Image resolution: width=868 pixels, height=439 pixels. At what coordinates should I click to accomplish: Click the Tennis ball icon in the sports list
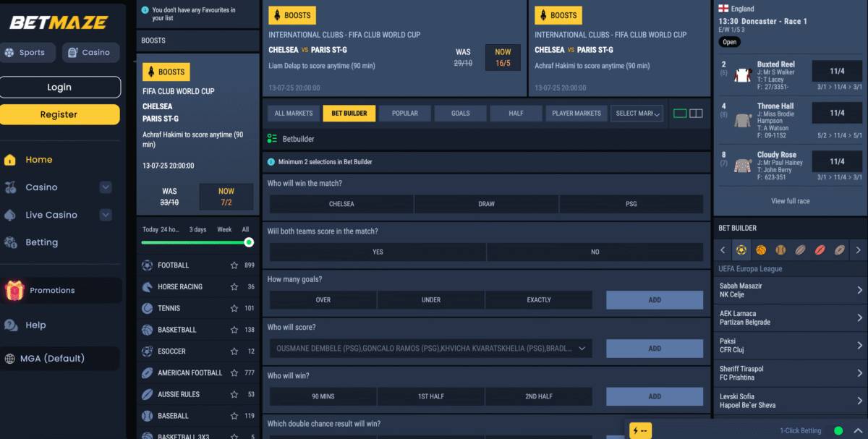click(x=148, y=308)
